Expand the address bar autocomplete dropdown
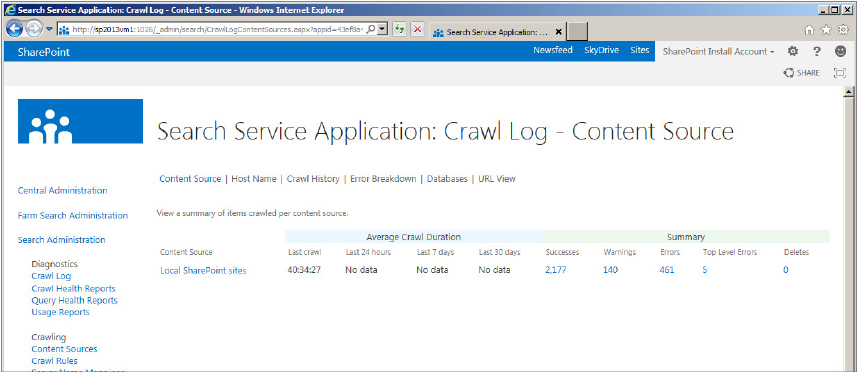 click(383, 30)
